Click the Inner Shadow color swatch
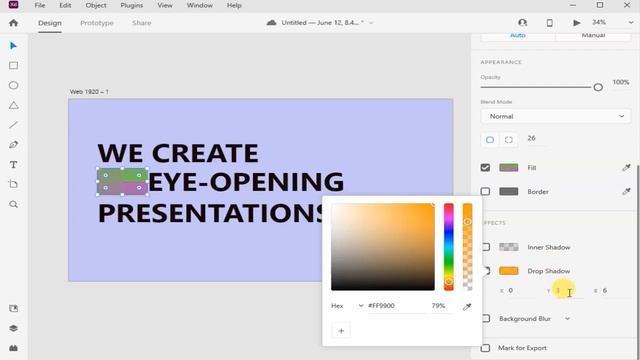Screen dimensions: 640x360 pyautogui.click(x=509, y=247)
